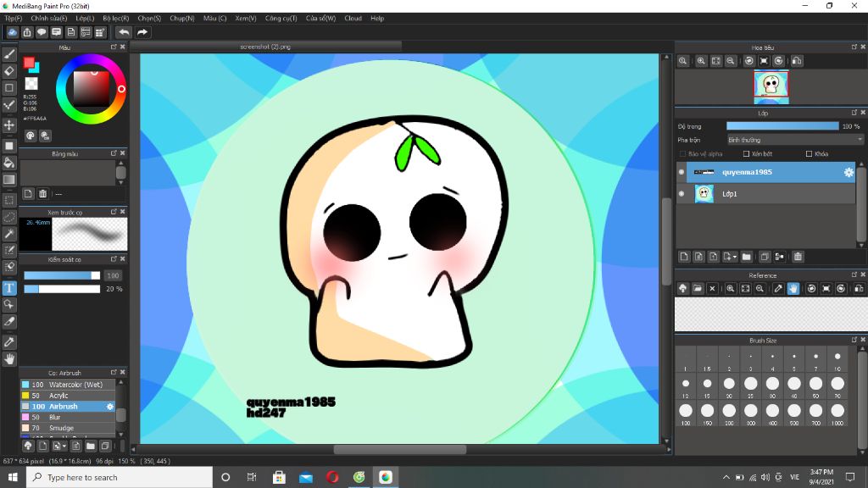
Task: Click the taskbar search box
Action: point(120,477)
